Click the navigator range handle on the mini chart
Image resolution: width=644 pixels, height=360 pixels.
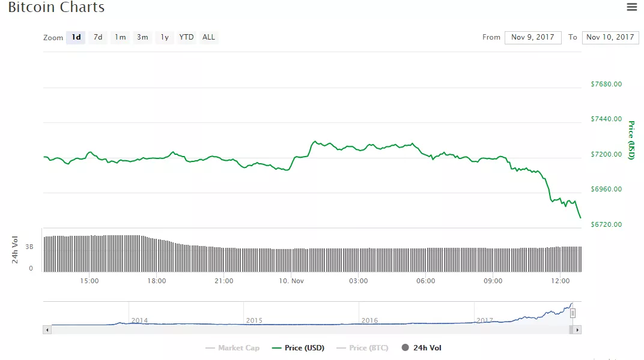point(573,313)
